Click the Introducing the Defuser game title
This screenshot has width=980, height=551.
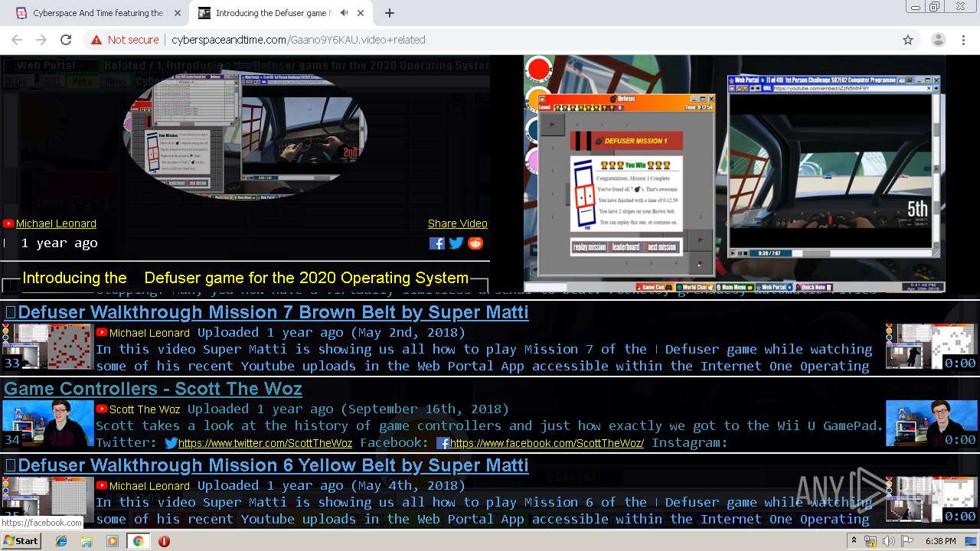[245, 278]
